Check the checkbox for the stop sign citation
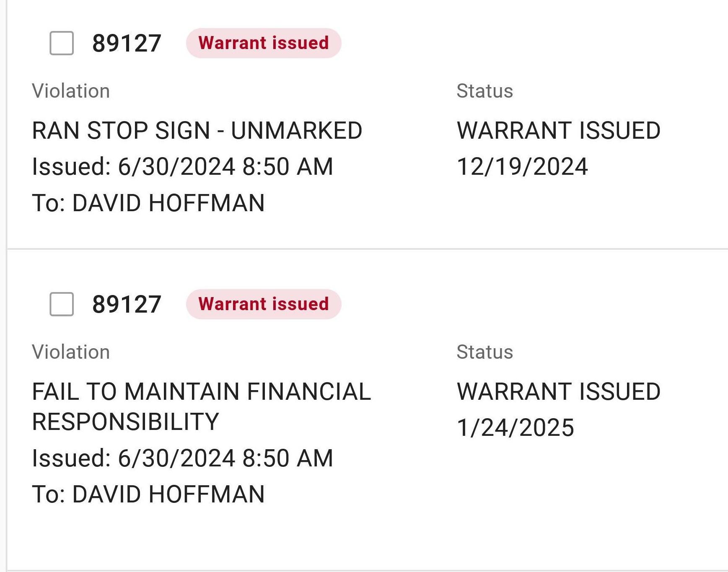 [x=62, y=43]
